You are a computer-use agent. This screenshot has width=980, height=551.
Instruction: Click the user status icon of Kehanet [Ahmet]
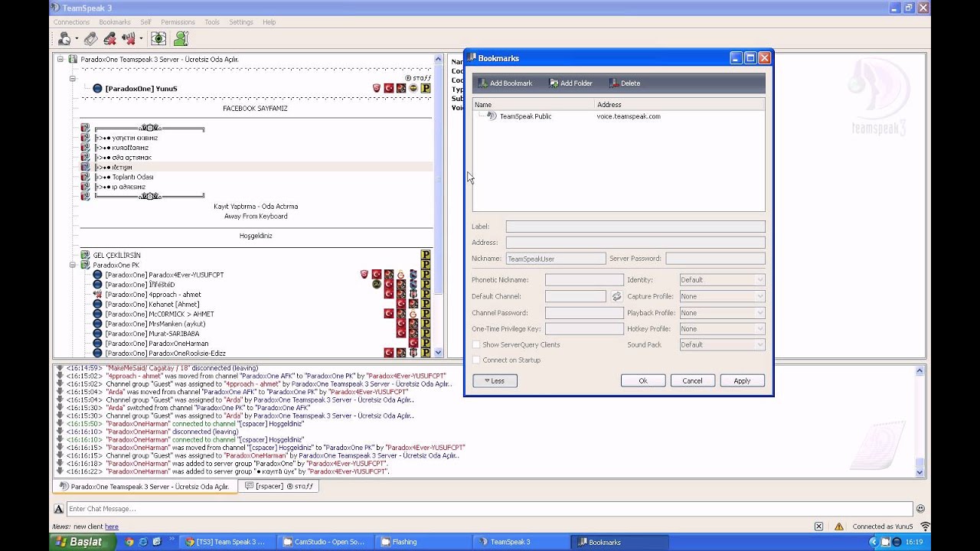[x=97, y=305]
